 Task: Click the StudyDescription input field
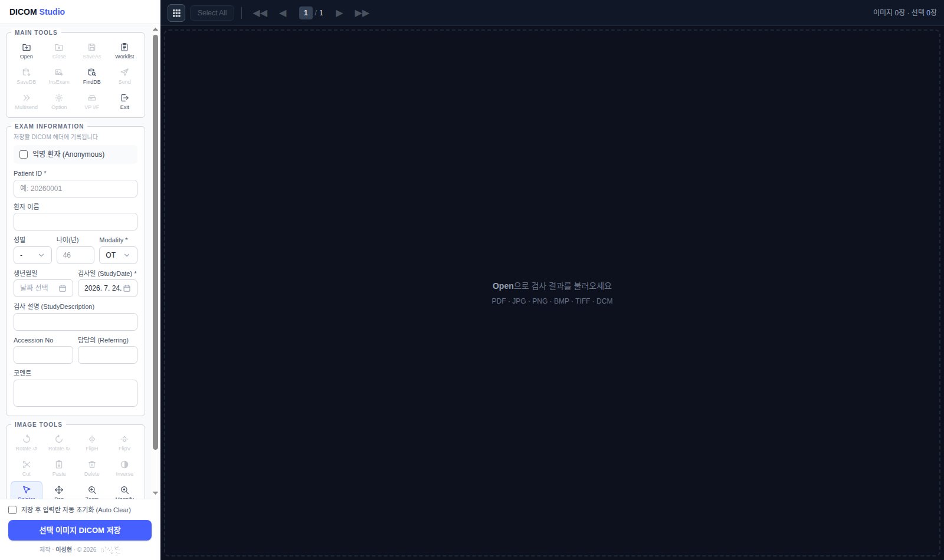[76, 322]
